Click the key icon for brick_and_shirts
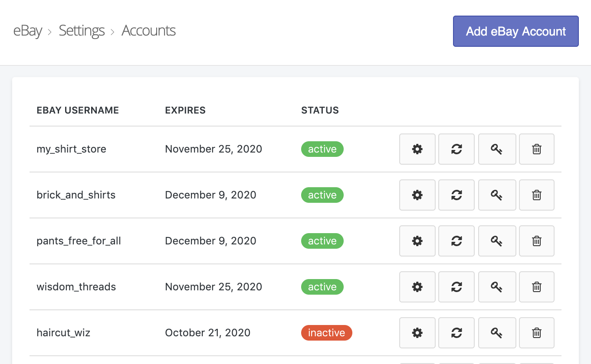This screenshot has height=364, width=591. pos(497,195)
